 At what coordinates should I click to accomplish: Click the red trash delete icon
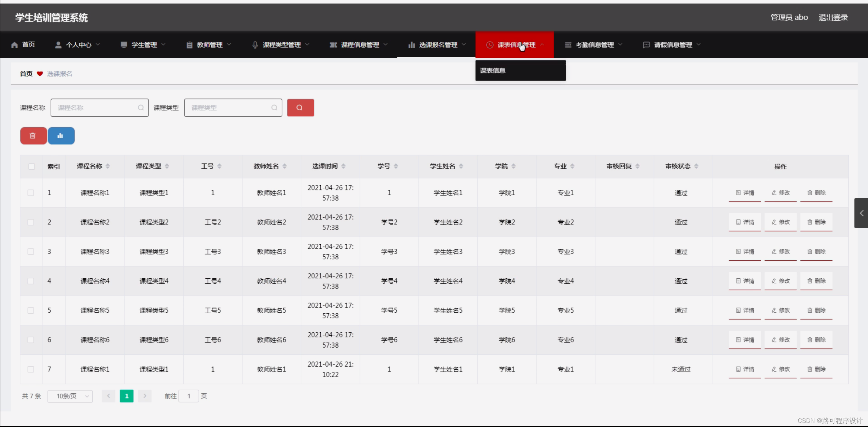tap(33, 135)
